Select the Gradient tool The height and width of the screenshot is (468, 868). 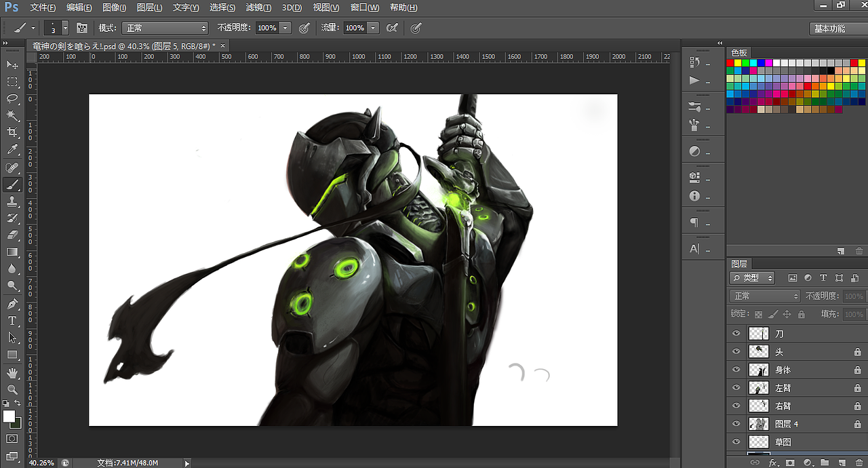click(x=12, y=252)
